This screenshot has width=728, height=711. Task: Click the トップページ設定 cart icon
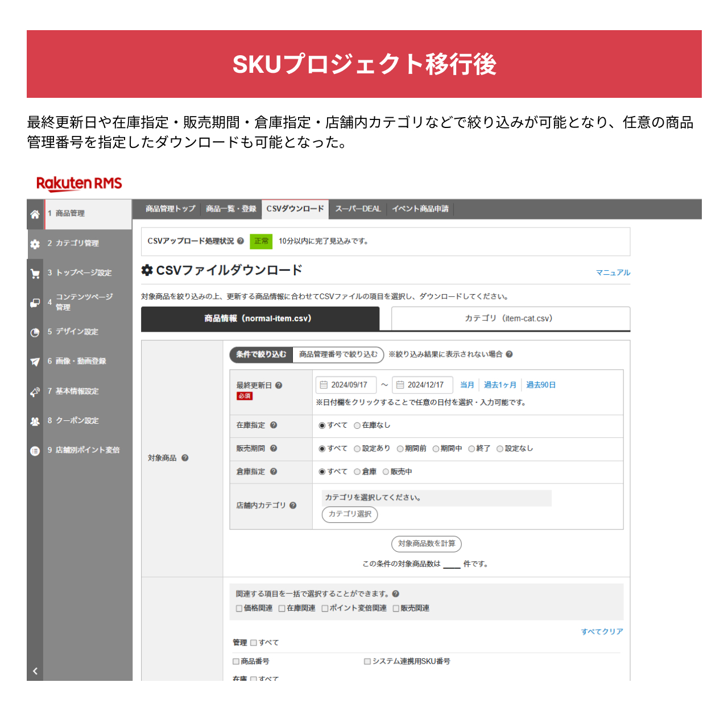[34, 273]
